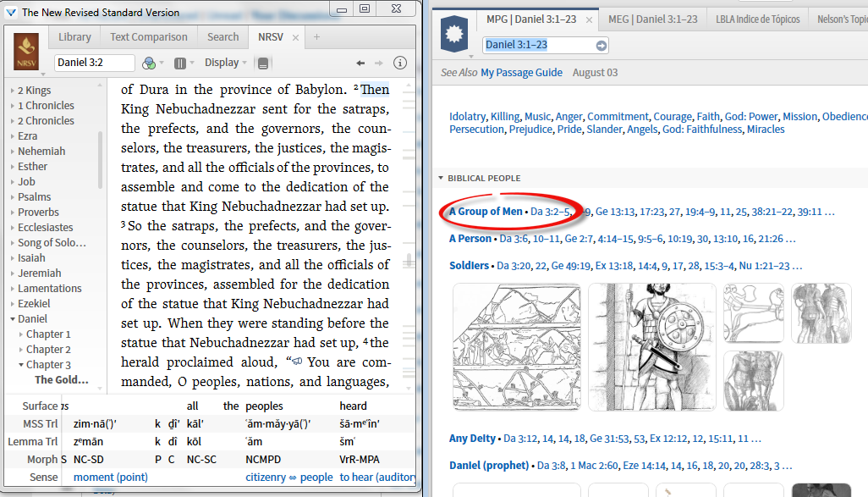Screen dimensions: 868x497
Task: Click the 'MSS Trl' interlinear row label
Action: coord(40,424)
